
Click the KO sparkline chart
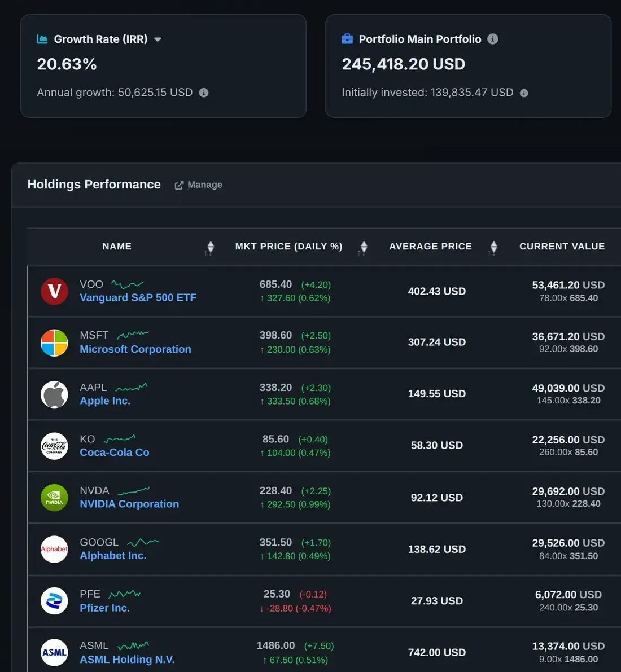point(120,438)
